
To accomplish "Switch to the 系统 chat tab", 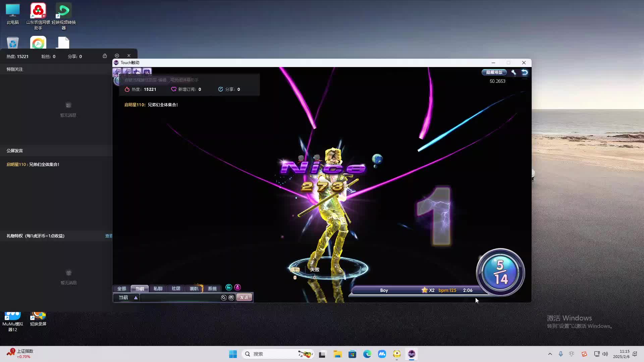I will coord(212,289).
